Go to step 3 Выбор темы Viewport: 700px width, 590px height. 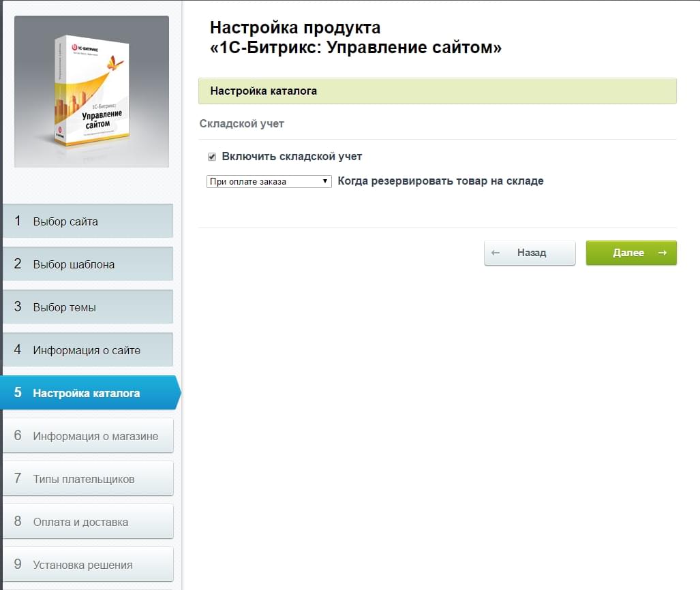coord(88,307)
